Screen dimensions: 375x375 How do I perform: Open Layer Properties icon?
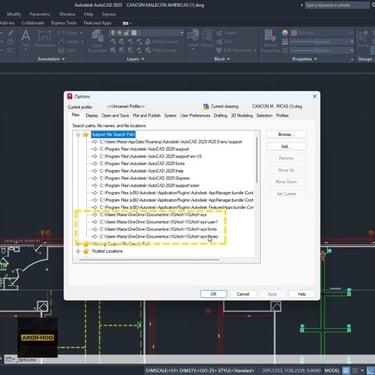(x=97, y=41)
